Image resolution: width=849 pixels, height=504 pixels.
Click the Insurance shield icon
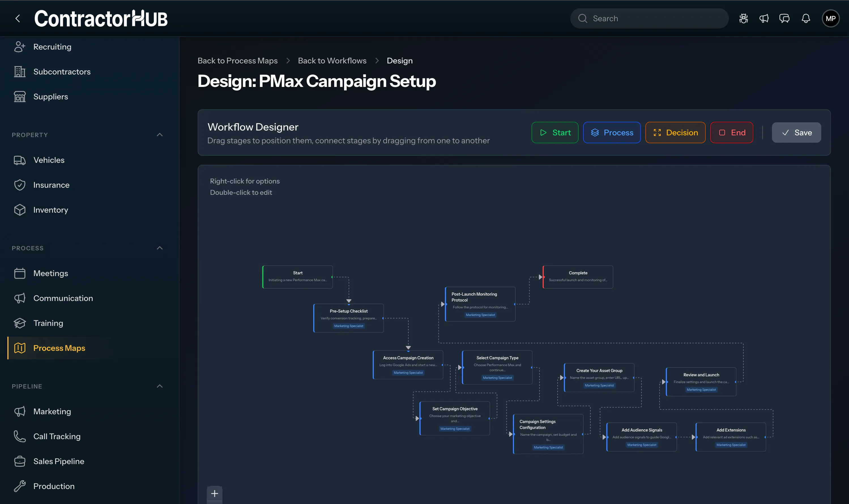pos(20,185)
